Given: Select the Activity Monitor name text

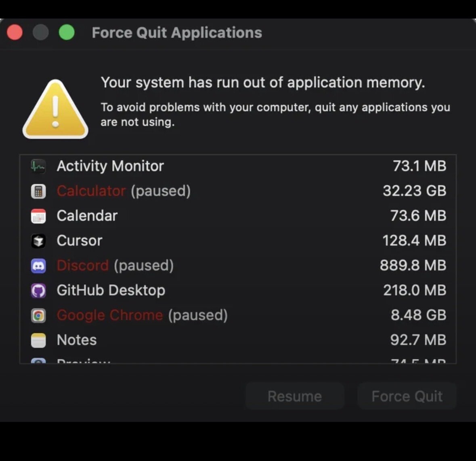Looking at the screenshot, I should 110,166.
